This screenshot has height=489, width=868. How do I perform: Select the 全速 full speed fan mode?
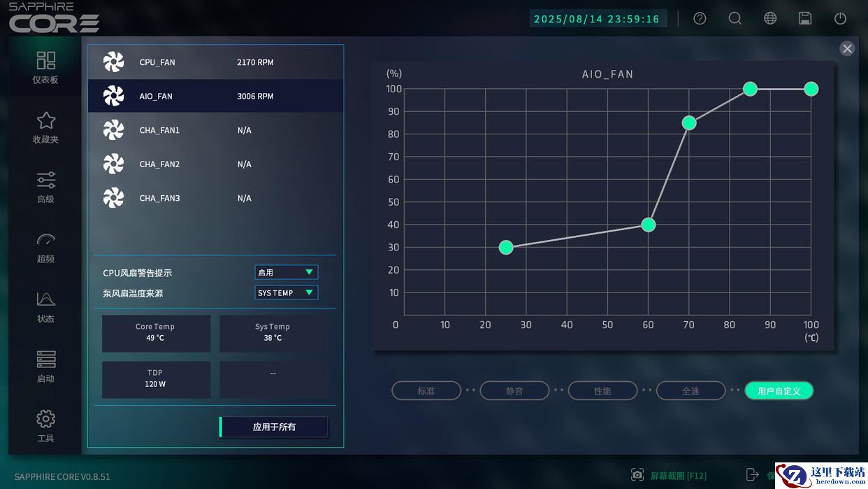click(690, 390)
